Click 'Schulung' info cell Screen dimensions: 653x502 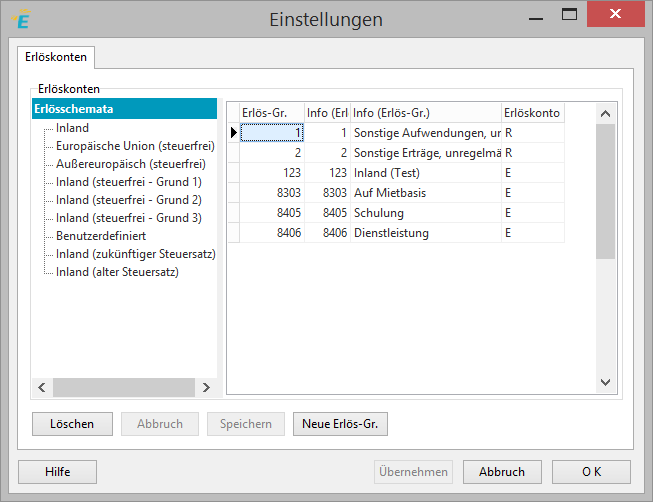(426, 213)
